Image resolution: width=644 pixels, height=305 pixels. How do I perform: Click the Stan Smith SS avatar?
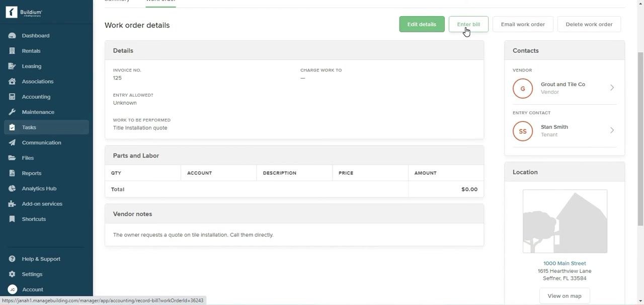point(523,131)
